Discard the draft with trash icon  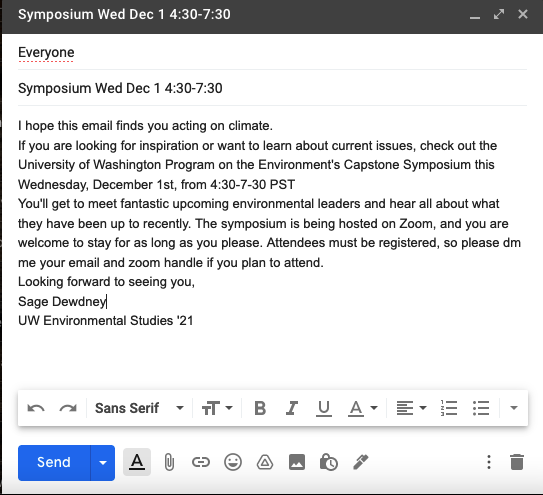pyautogui.click(x=517, y=462)
